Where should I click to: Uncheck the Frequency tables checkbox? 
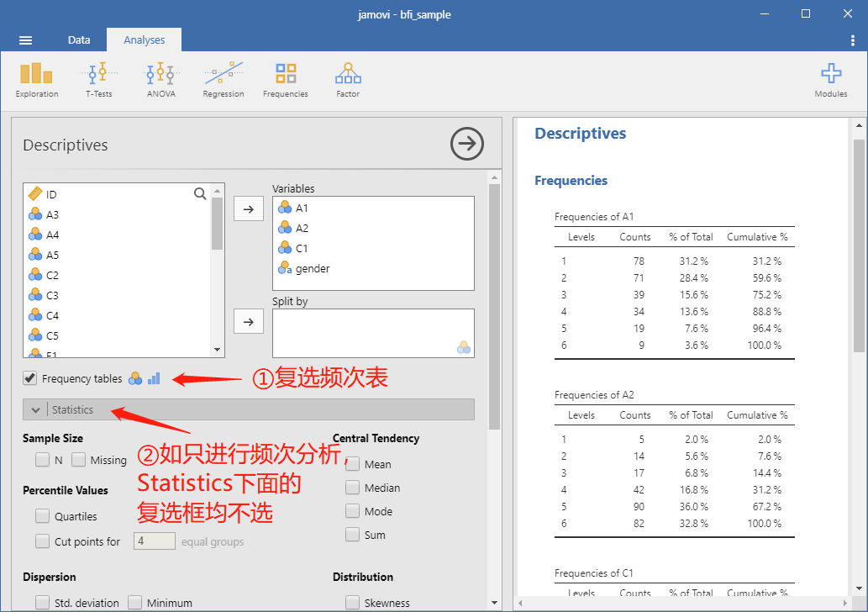(x=30, y=378)
